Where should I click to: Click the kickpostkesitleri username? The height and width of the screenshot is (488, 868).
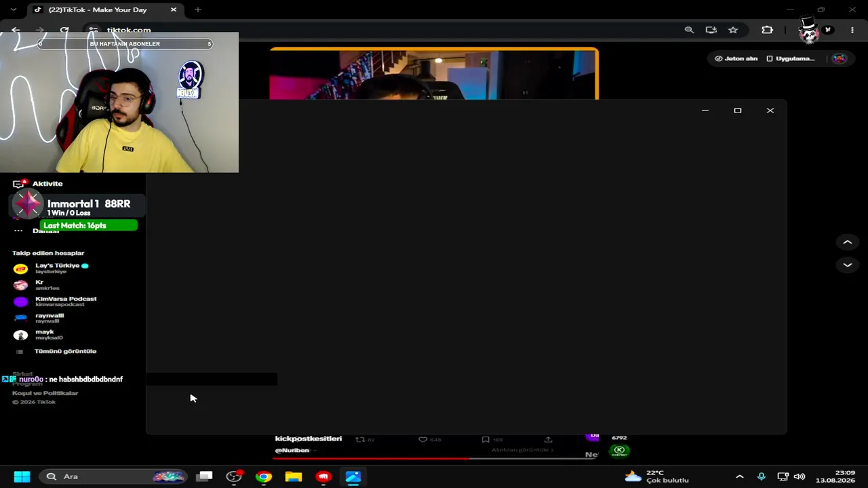(x=309, y=439)
